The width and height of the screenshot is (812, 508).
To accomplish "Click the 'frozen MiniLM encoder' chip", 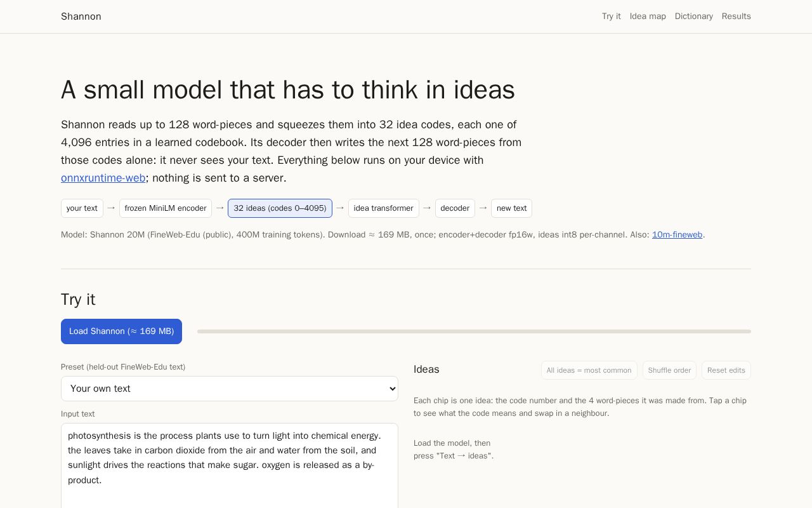I will tap(166, 208).
